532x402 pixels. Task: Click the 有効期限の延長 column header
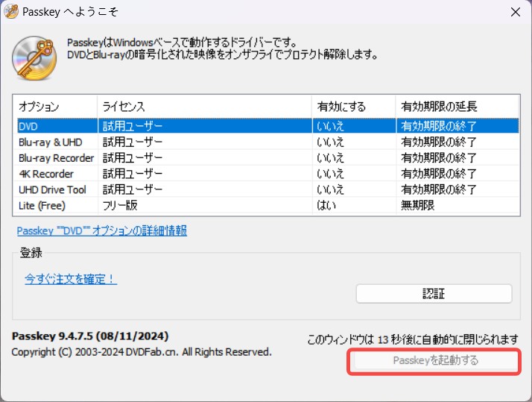(x=457, y=107)
